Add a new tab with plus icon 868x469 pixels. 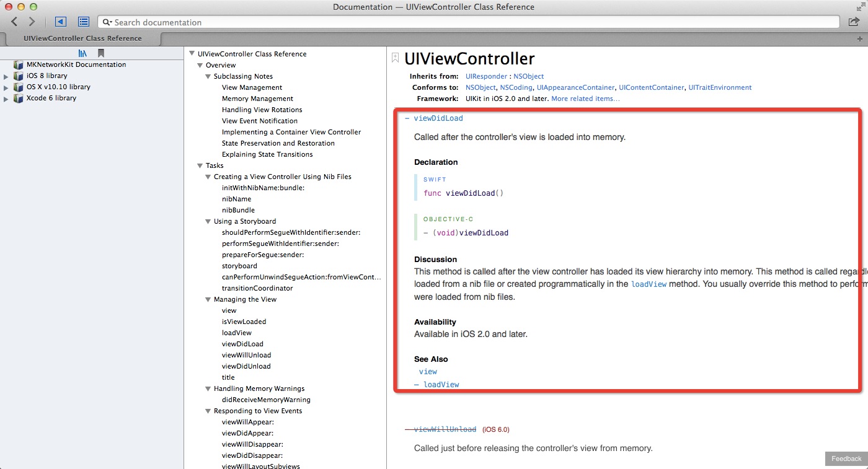[859, 38]
